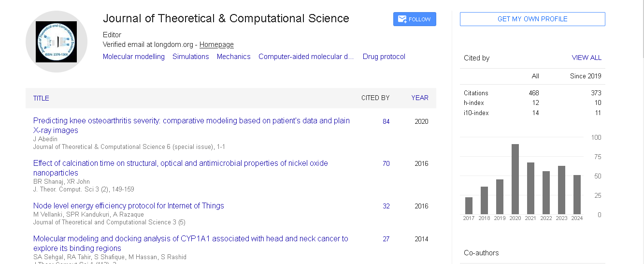Image resolution: width=644 pixels, height=264 pixels.
Task: Click the Get My Own Profile button
Action: 532,19
